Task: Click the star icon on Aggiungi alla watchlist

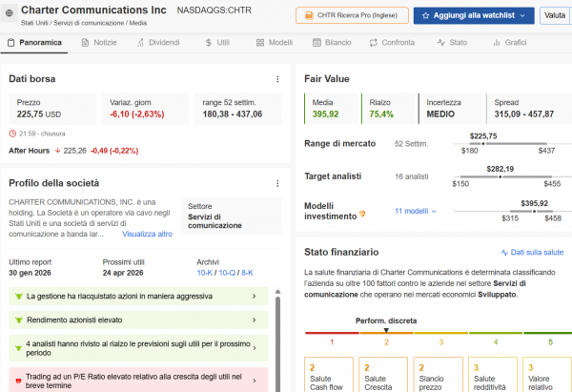Action: click(425, 16)
